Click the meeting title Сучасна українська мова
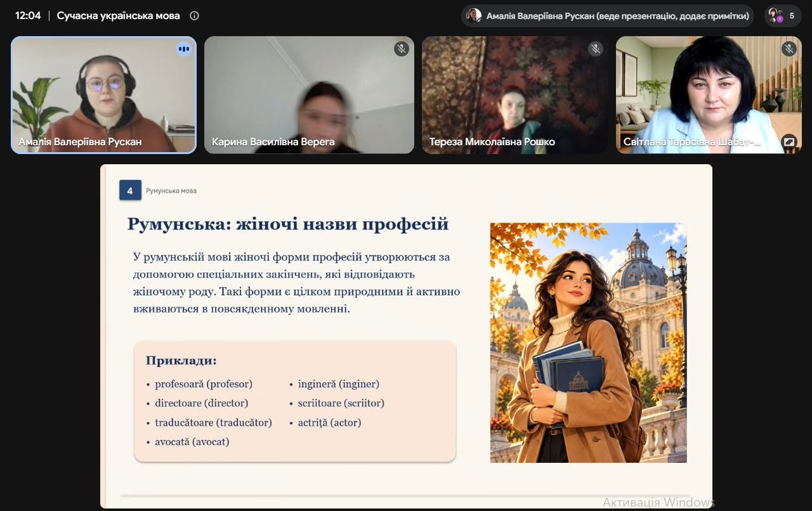Viewport: 812px width, 511px height. [x=119, y=16]
